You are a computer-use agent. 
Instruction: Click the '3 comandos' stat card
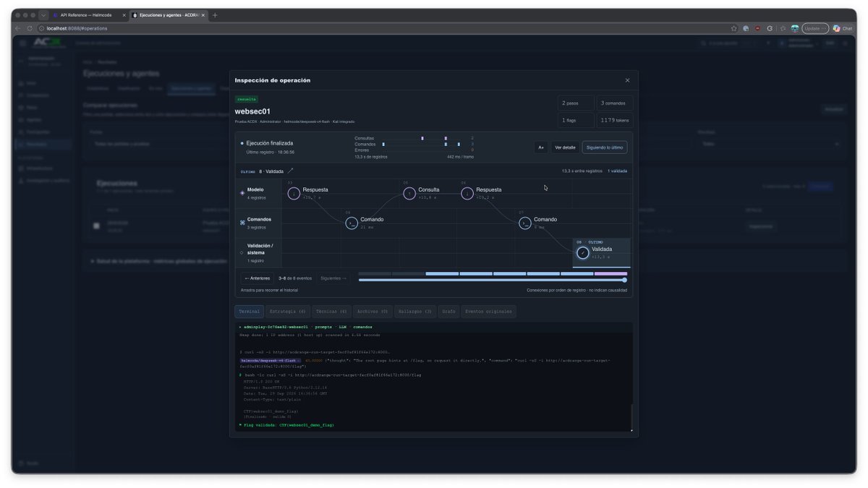tap(615, 103)
